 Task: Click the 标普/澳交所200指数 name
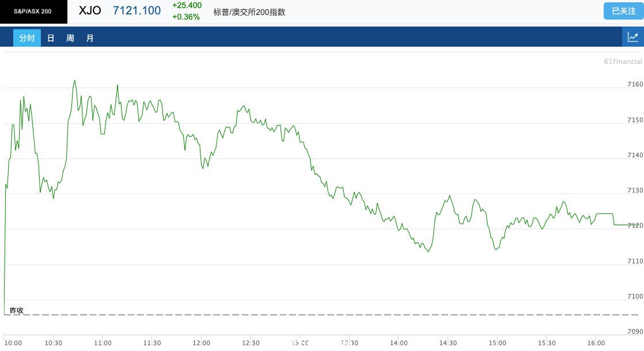coord(249,12)
